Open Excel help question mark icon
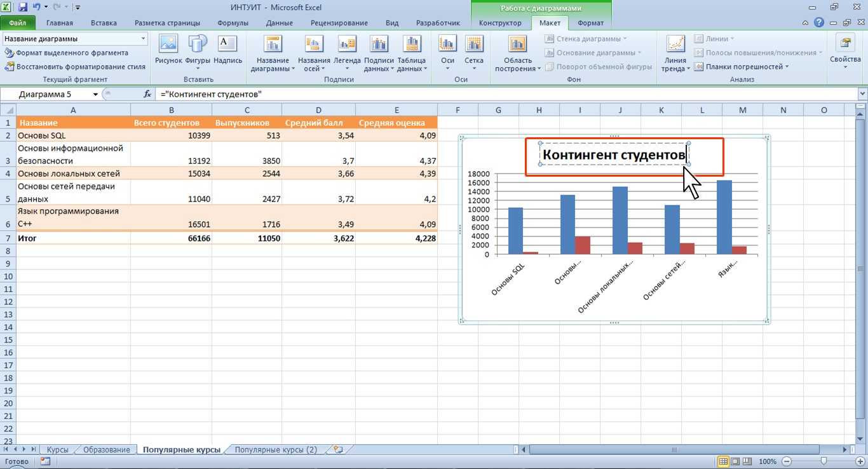The image size is (868, 469). click(819, 23)
